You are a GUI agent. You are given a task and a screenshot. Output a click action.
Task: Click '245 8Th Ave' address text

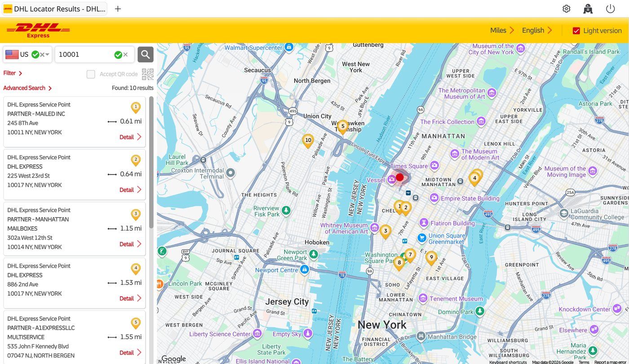click(x=22, y=123)
